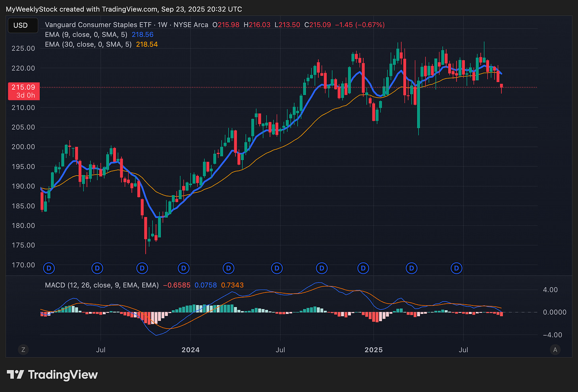
Task: Click the TradingView logo
Action: 52,375
